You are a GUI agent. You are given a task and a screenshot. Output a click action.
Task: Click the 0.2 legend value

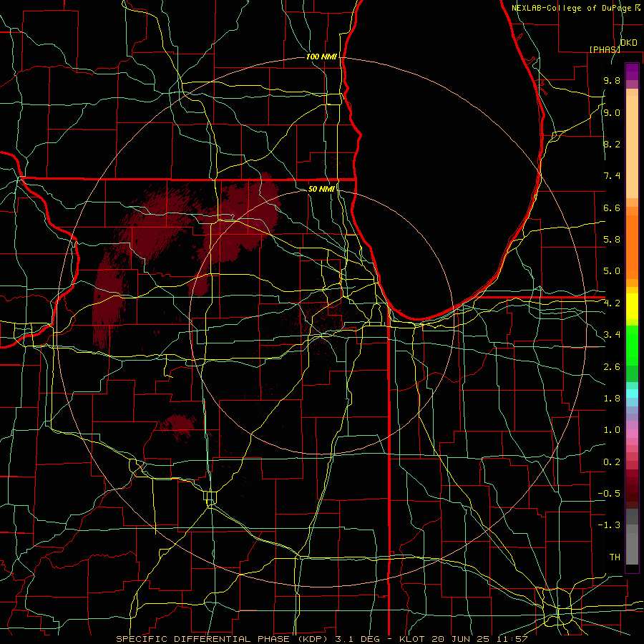click(612, 462)
